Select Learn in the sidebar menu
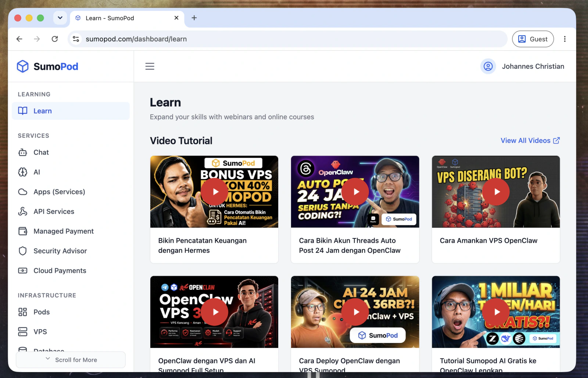This screenshot has height=378, width=588. [71, 111]
